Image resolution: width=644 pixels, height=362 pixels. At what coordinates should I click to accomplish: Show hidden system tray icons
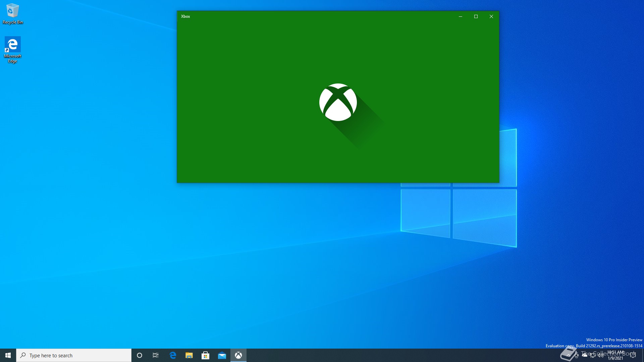tap(569, 355)
